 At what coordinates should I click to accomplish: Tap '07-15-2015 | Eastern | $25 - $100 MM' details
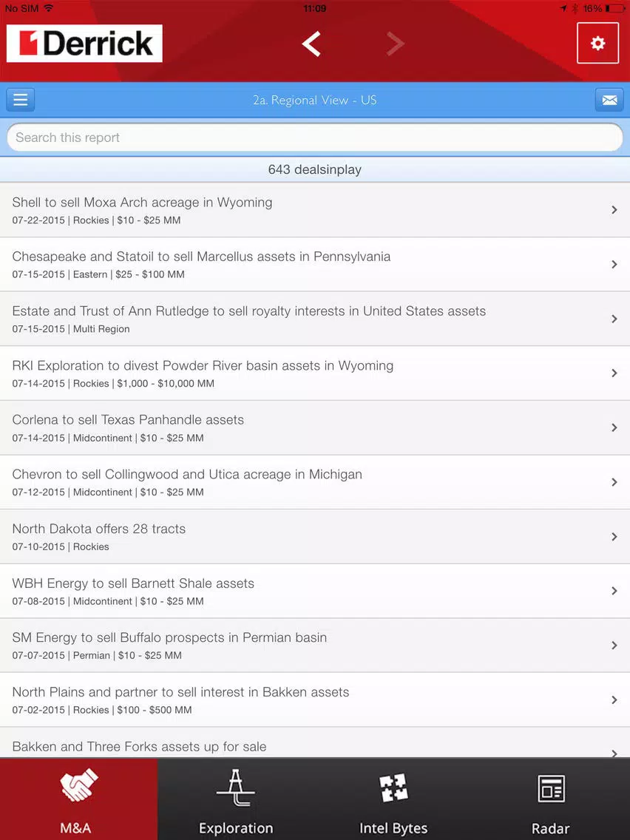tap(98, 274)
